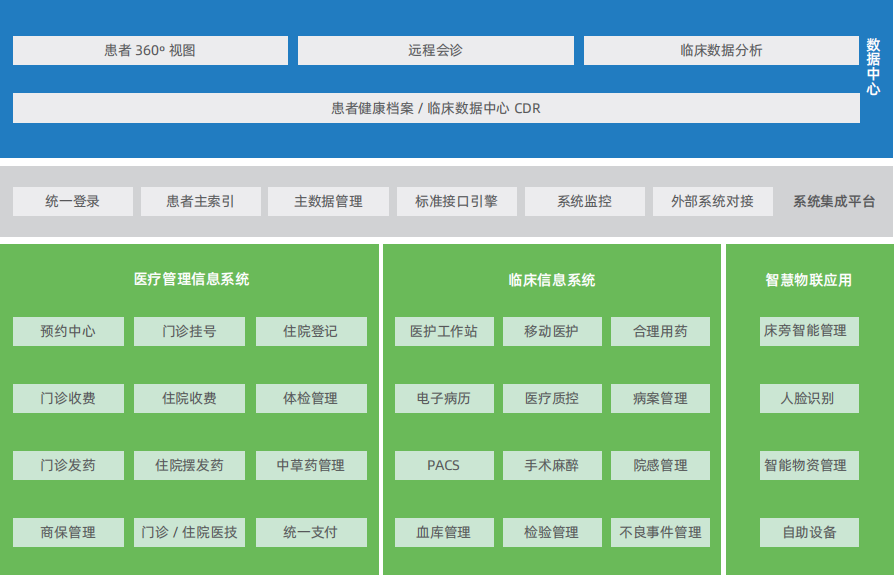Select the PACS module
The width and height of the screenshot is (894, 575).
[443, 465]
